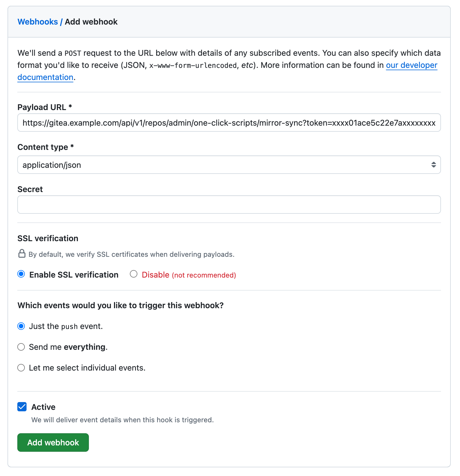Image resolution: width=460 pixels, height=476 pixels.
Task: Focus the empty Secret input field
Action: pos(229,204)
